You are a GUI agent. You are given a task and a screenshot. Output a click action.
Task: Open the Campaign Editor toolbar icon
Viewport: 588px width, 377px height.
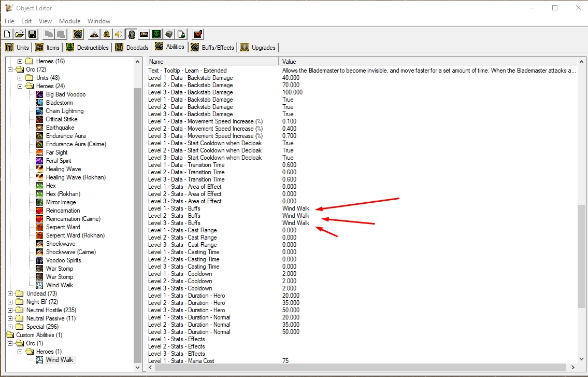tap(144, 34)
